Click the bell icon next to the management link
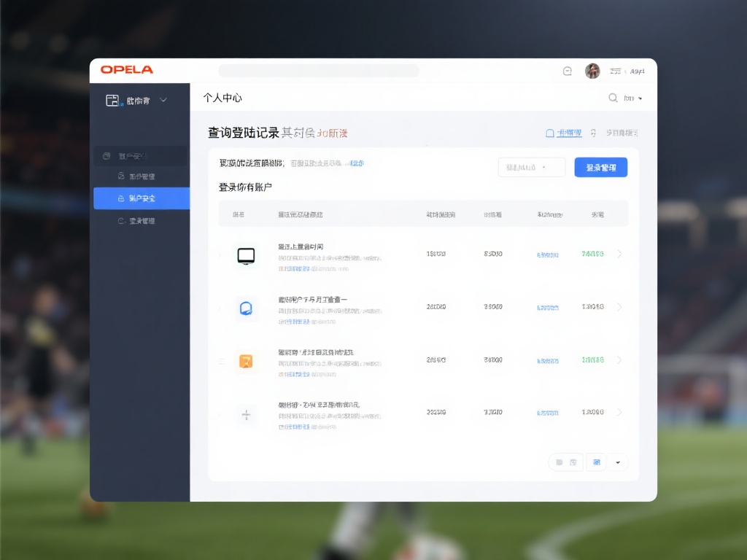 (550, 133)
